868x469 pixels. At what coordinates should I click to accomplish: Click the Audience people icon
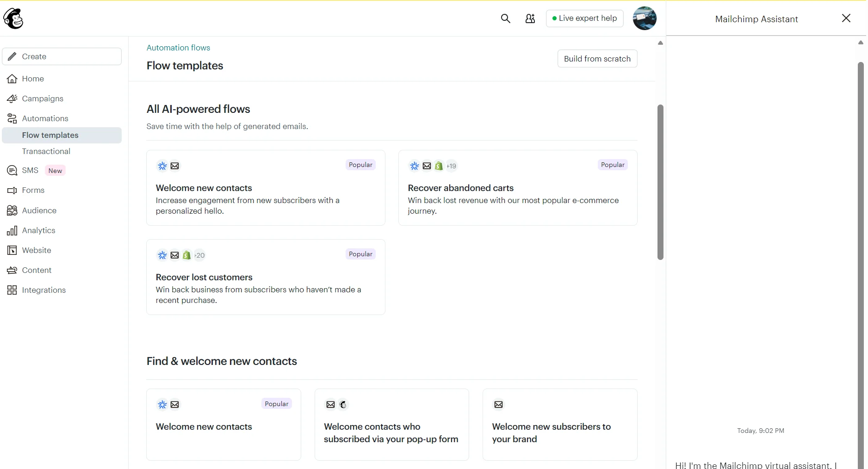(12, 210)
